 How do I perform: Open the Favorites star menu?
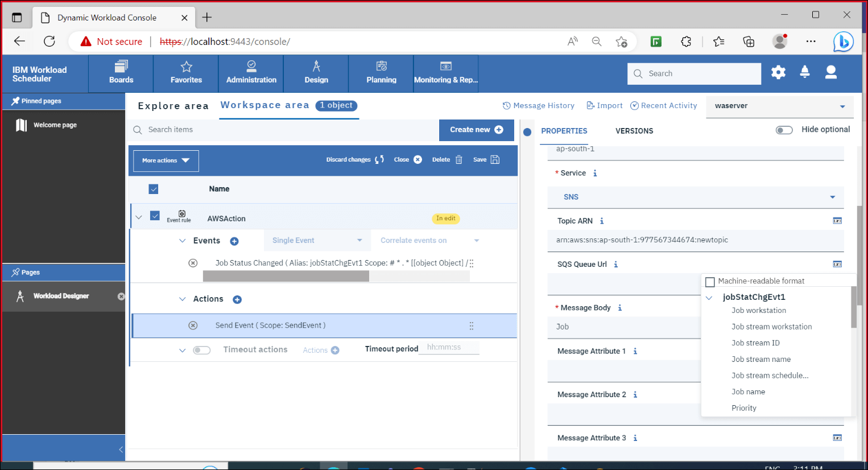pyautogui.click(x=186, y=73)
